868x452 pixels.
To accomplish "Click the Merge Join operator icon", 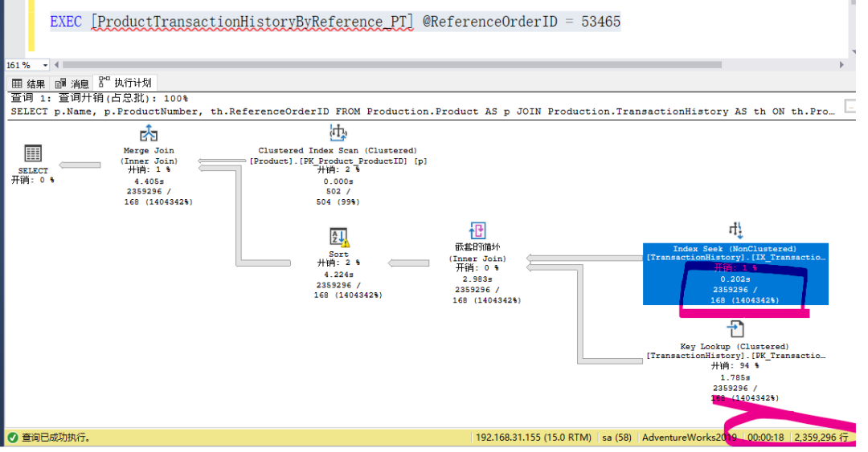I will [149, 133].
